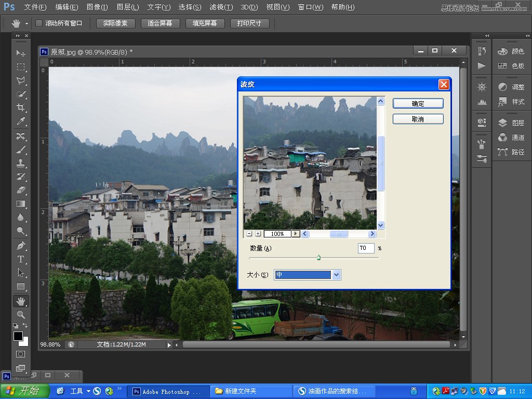
Task: Open the Actions panel play icon
Action: pyautogui.click(x=482, y=65)
